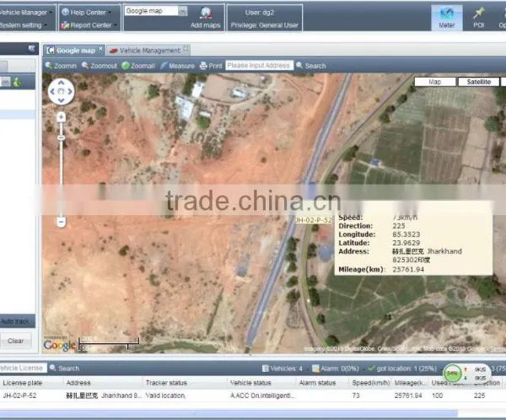Click the JH-02-P-52 vehicle label on map

point(314,220)
